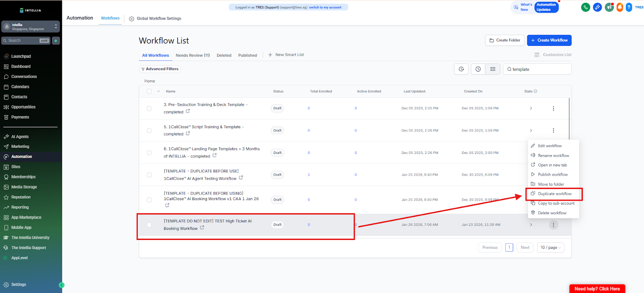Select checkbox for '6. 1CallClose Landing Page Templates' workflow
The height and width of the screenshot is (293, 644).
tap(149, 153)
